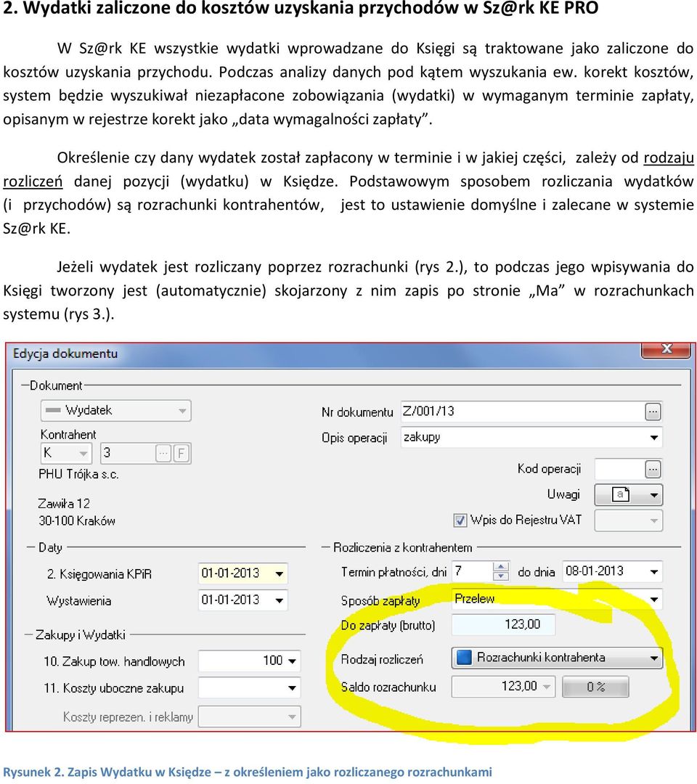697x784 pixels.
Task: Click the Termin płatności days stepper arrows
Action: [500, 571]
